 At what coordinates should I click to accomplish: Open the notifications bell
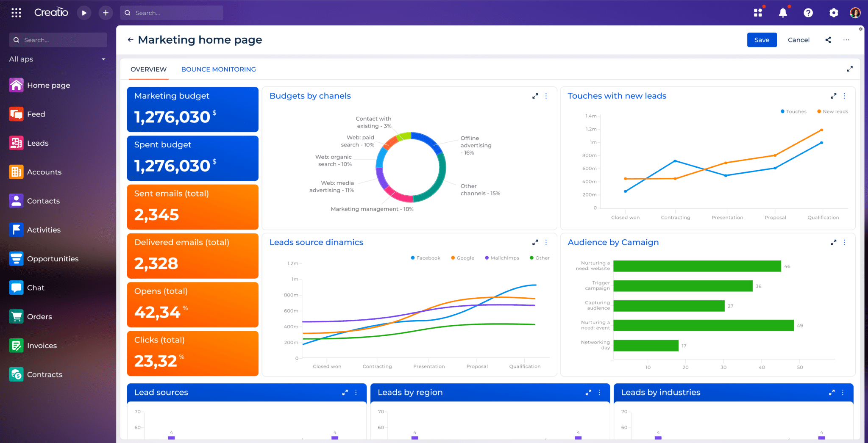tap(783, 13)
